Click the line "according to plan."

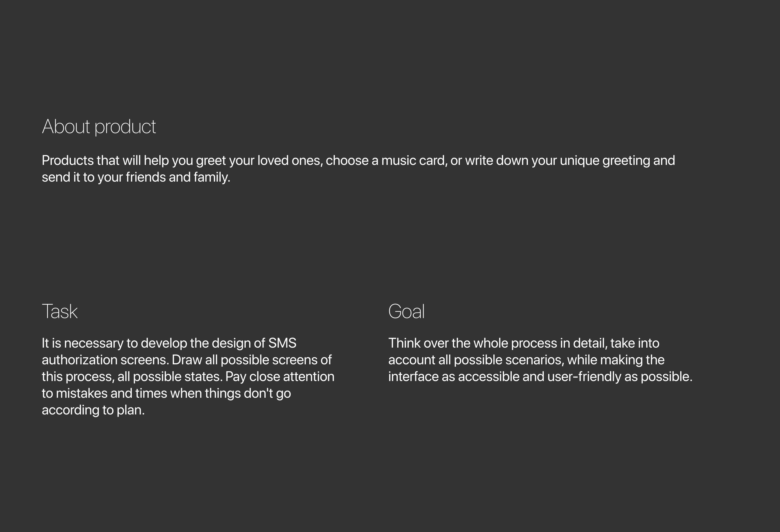(93, 410)
